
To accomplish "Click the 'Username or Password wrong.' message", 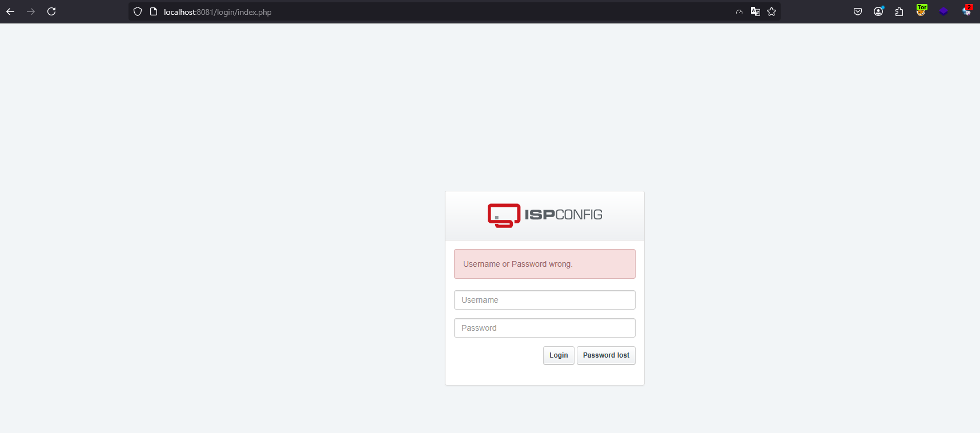I will (545, 264).
